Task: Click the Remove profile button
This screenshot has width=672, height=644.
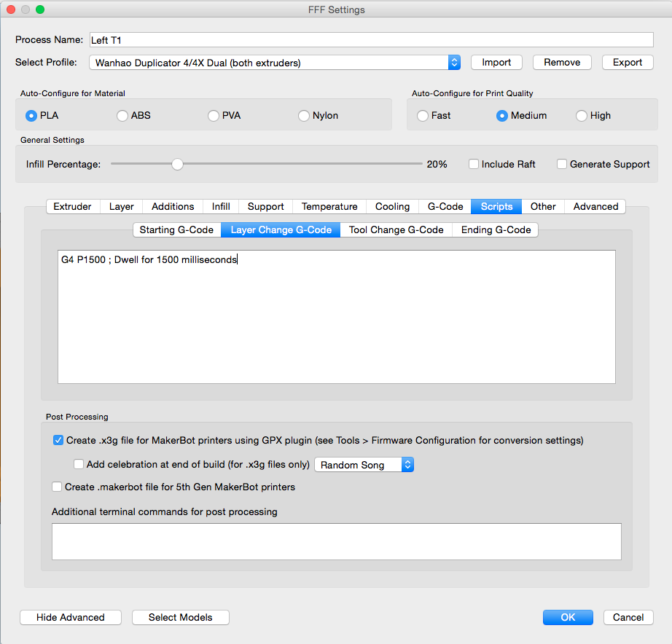Action: (562, 63)
